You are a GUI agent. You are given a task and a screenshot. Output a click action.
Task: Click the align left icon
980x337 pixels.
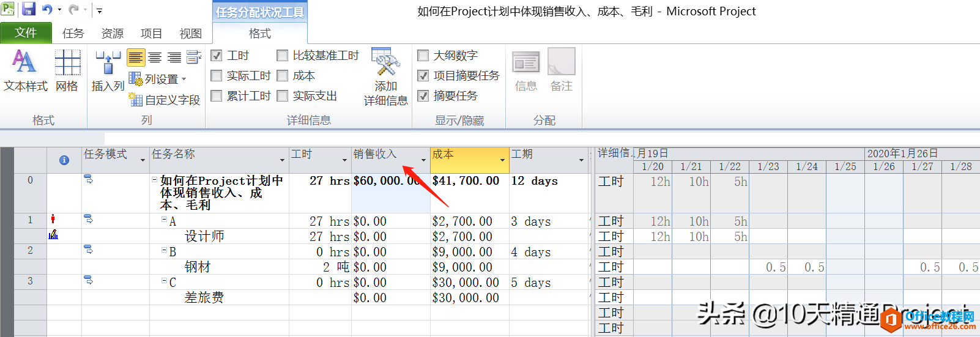pos(136,57)
